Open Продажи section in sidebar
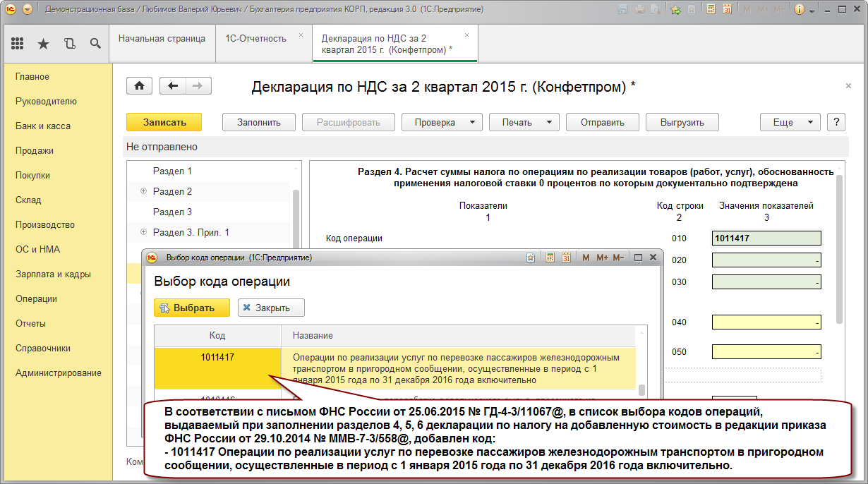This screenshot has height=484, width=868. [x=35, y=150]
